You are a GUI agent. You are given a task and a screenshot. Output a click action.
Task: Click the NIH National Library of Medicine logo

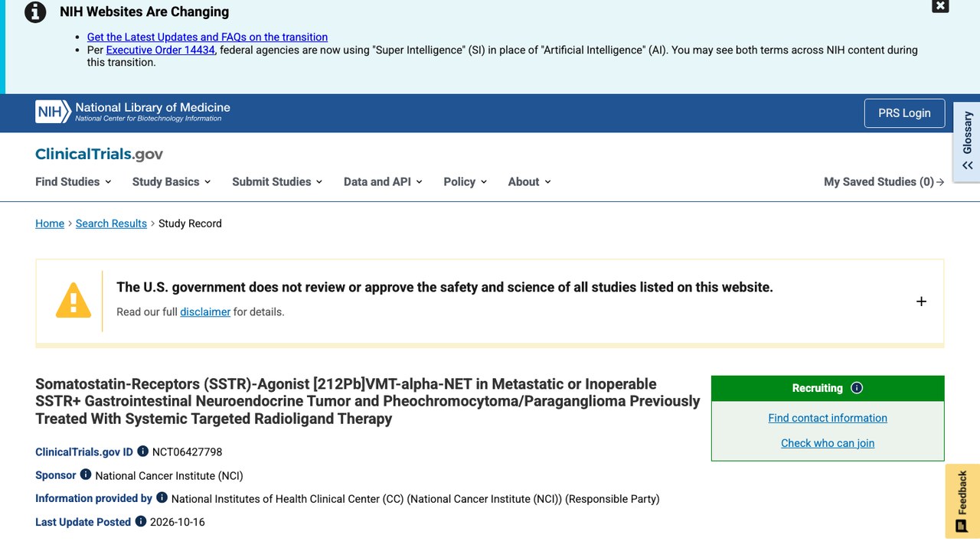point(132,112)
